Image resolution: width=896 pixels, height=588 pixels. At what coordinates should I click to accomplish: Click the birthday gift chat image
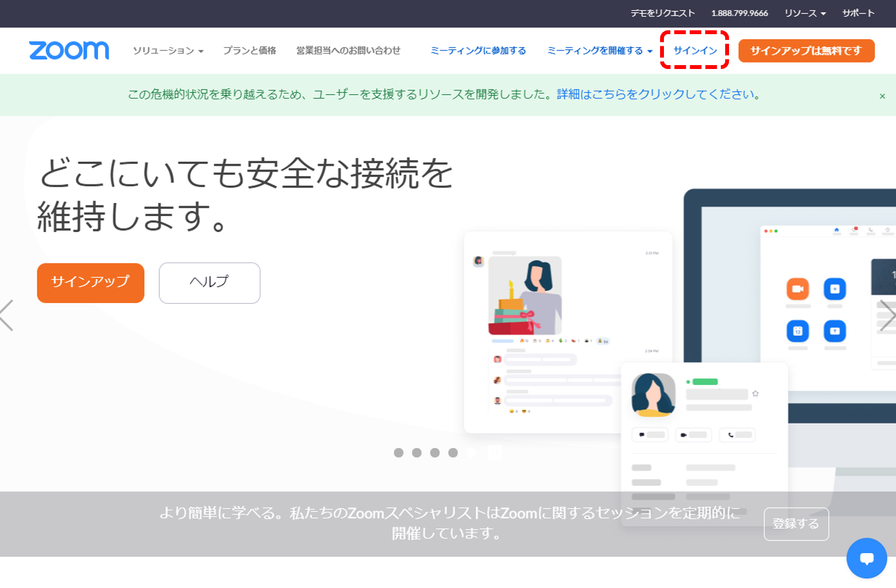(x=525, y=295)
